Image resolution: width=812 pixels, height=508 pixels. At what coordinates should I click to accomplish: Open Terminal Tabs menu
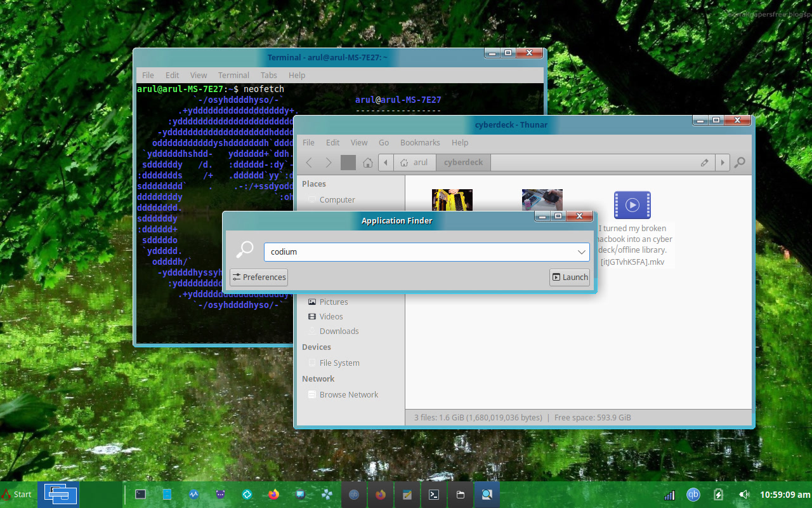[269, 75]
